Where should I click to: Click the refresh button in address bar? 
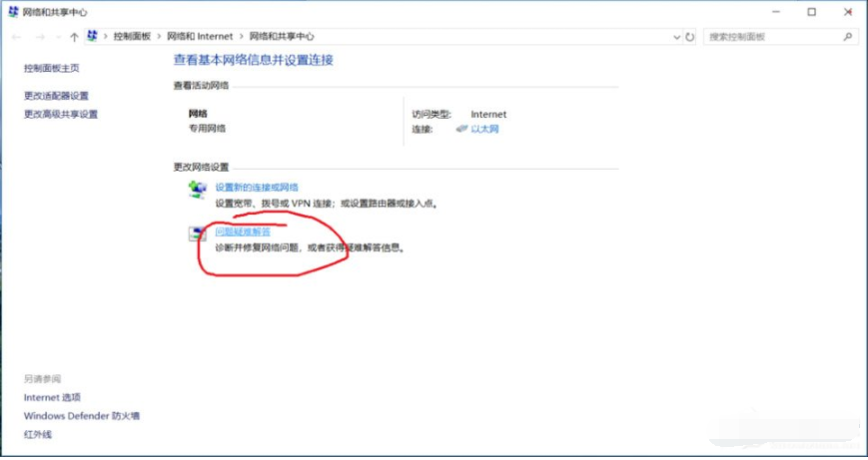[x=690, y=37]
